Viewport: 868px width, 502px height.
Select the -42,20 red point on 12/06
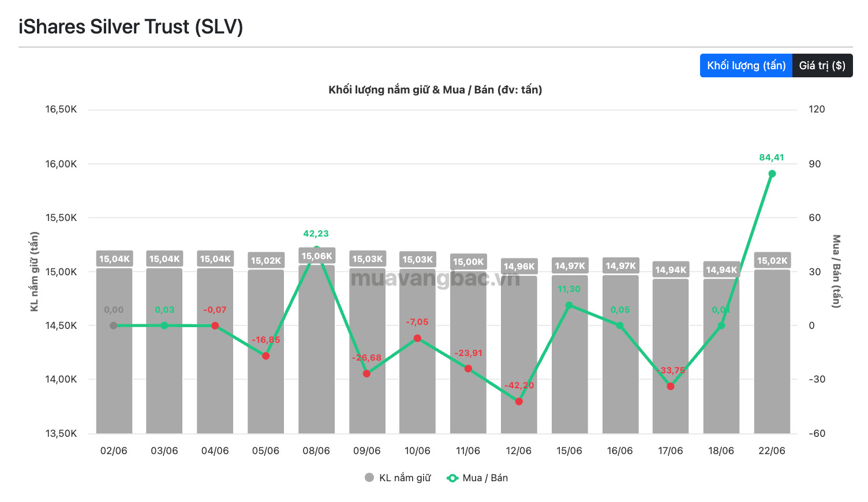(x=518, y=402)
